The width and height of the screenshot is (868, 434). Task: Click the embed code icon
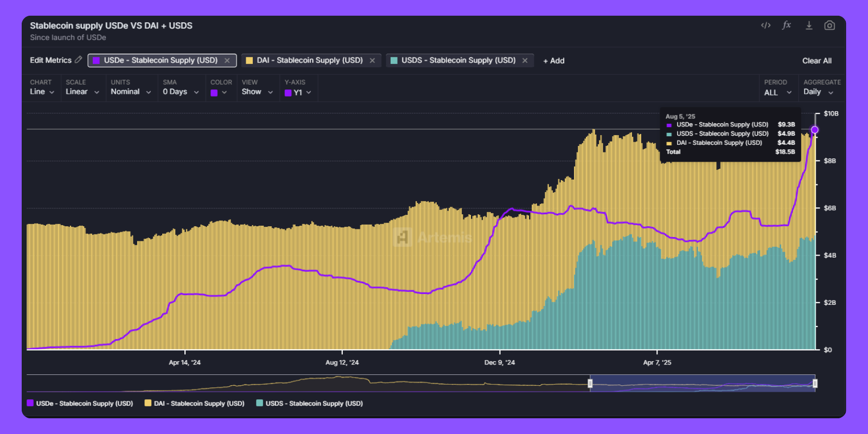click(x=765, y=25)
